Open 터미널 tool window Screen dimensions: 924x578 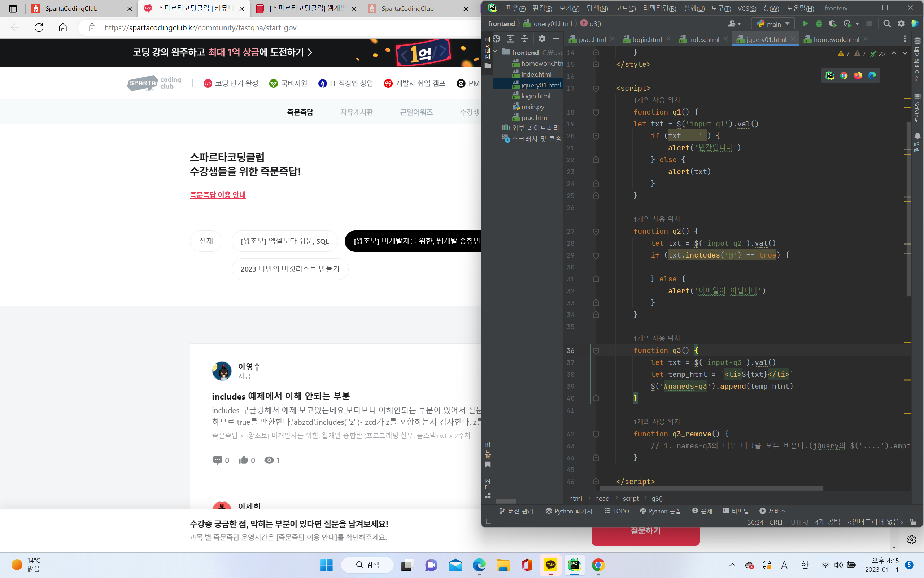pyautogui.click(x=735, y=511)
